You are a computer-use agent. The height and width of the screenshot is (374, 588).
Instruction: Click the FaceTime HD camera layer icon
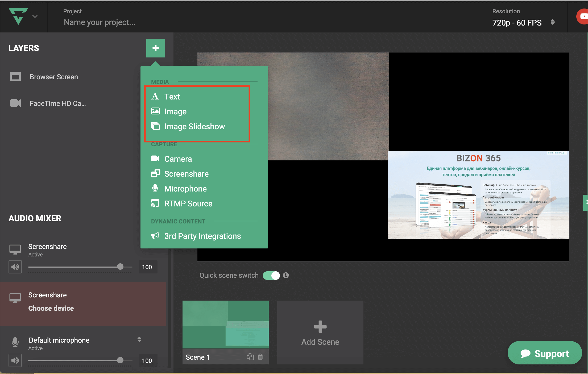(x=15, y=103)
